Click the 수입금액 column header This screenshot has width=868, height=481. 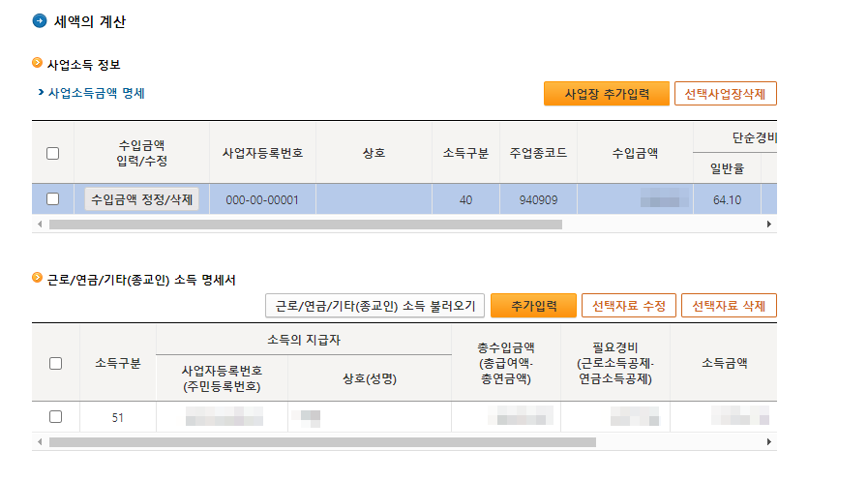pyautogui.click(x=635, y=153)
